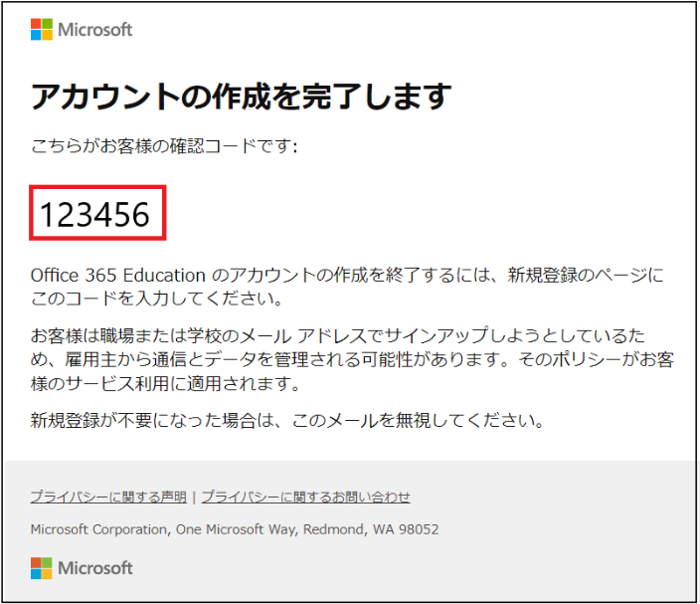Click the separator bar between privacy links

pyautogui.click(x=194, y=497)
